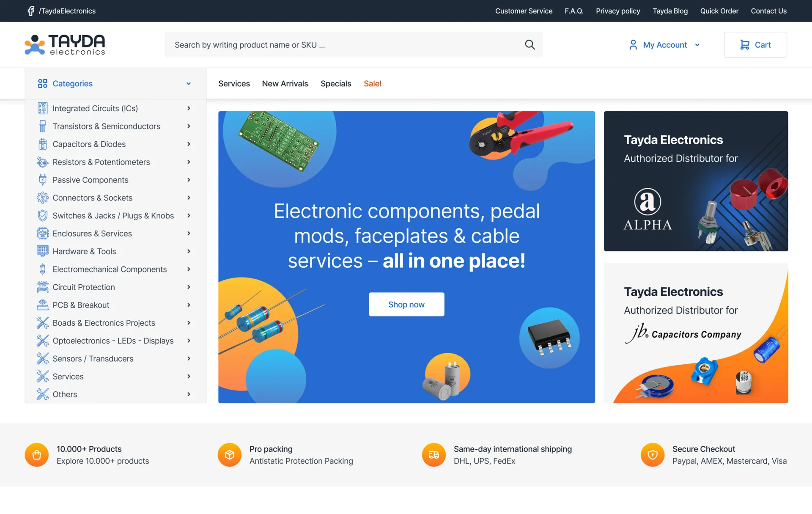Click the Cart button label
Viewport: 812px width, 514px height.
pyautogui.click(x=763, y=45)
